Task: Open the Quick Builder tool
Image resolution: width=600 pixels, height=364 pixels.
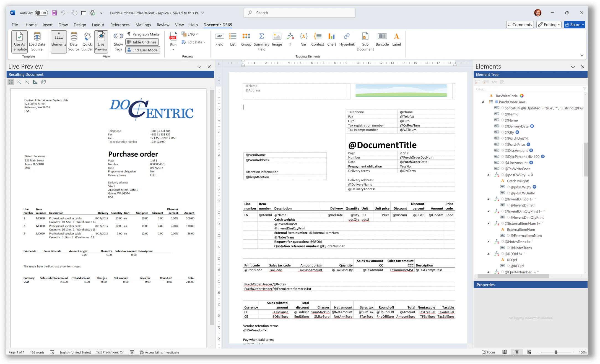Action: [87, 41]
